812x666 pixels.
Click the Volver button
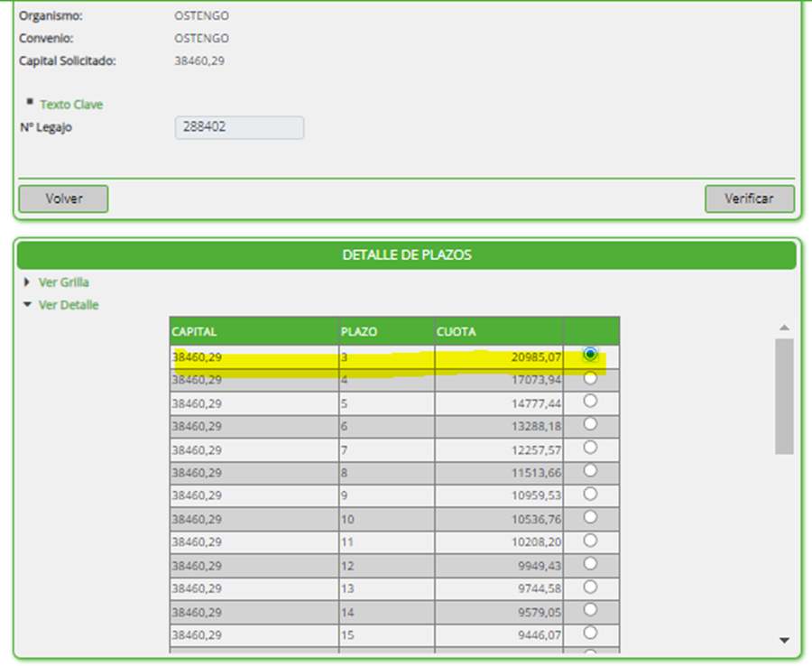63,199
